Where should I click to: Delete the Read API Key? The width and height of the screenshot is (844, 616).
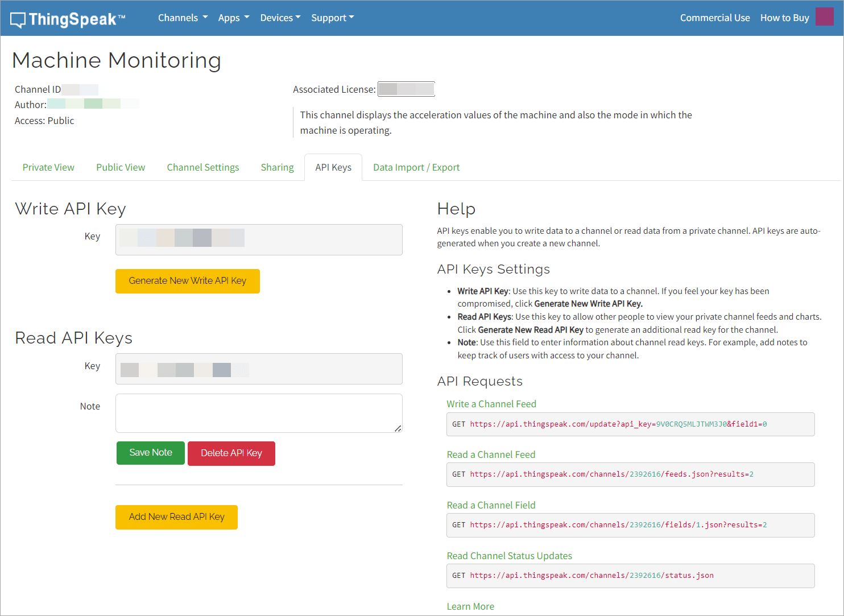tap(231, 453)
